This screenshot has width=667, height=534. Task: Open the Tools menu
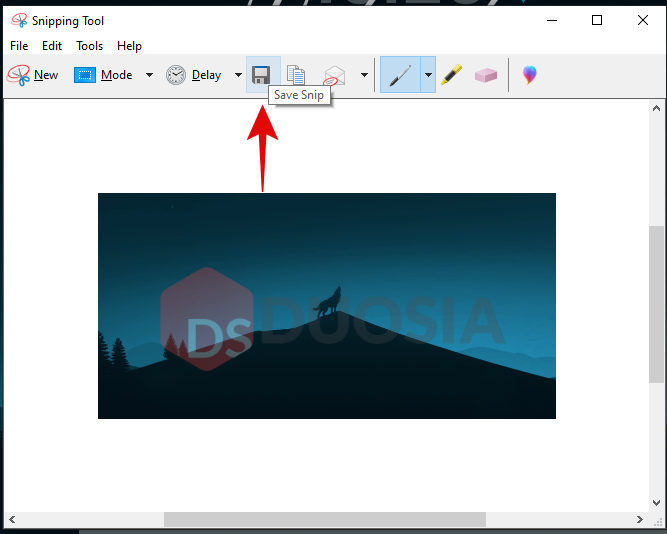point(89,46)
